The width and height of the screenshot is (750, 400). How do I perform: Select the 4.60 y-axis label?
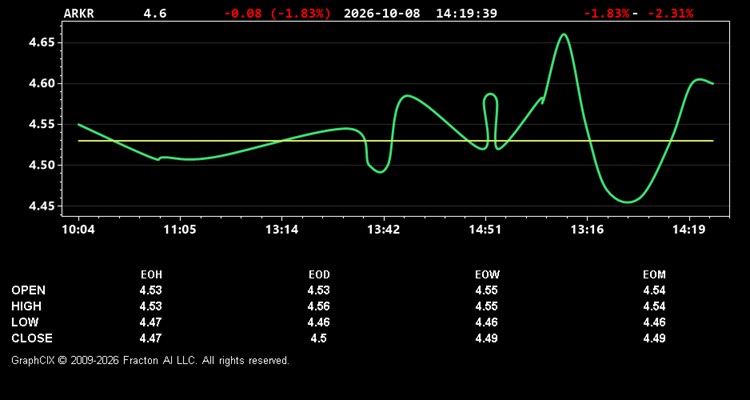[x=42, y=84]
